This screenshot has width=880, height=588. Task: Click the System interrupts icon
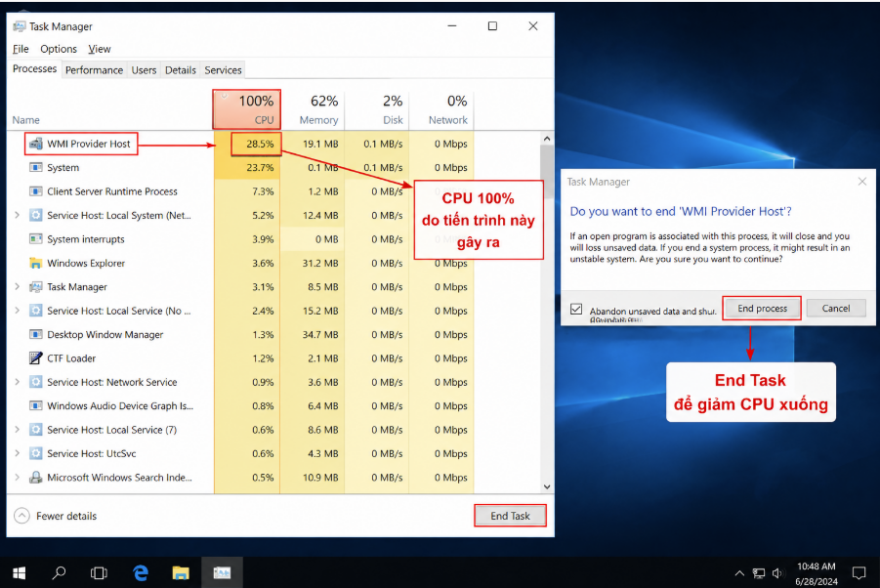click(36, 239)
